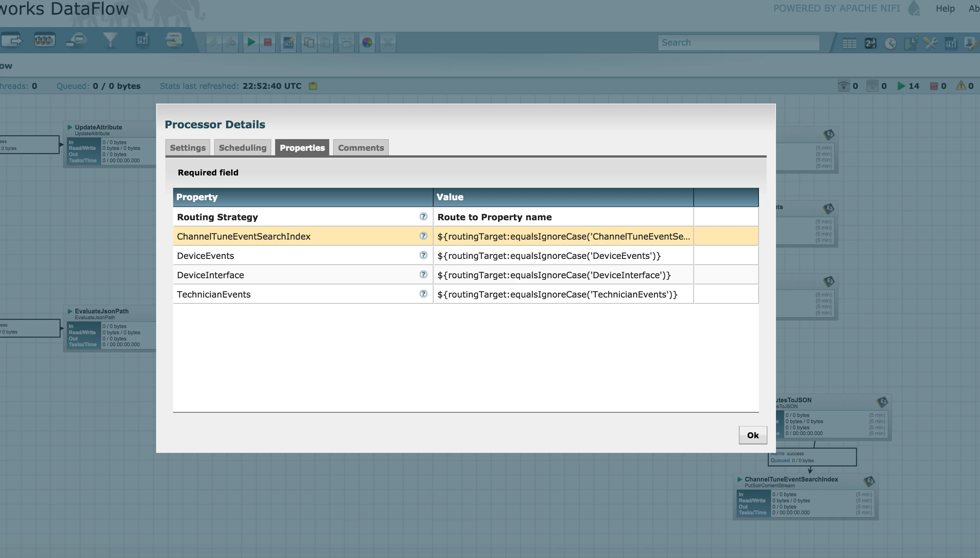Switch to the Scheduling tab

(243, 148)
